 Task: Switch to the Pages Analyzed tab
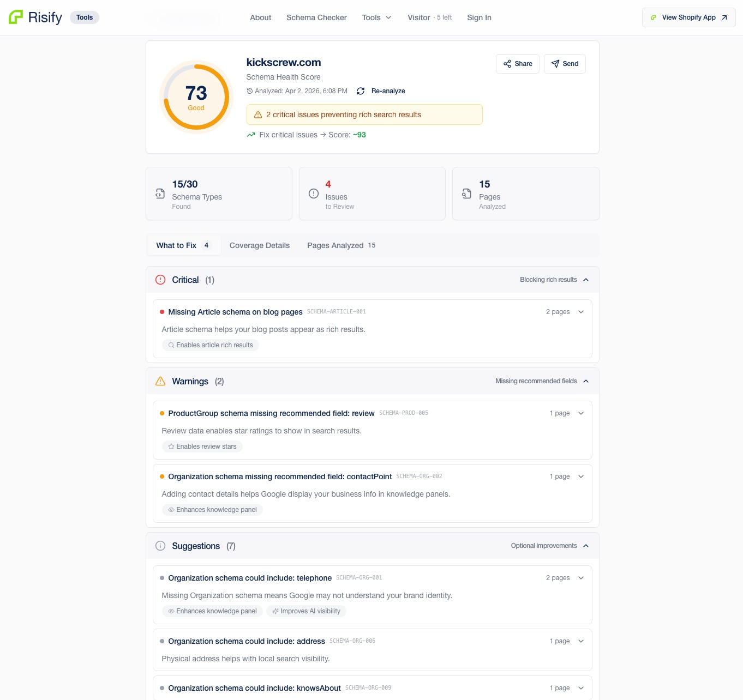(x=341, y=245)
